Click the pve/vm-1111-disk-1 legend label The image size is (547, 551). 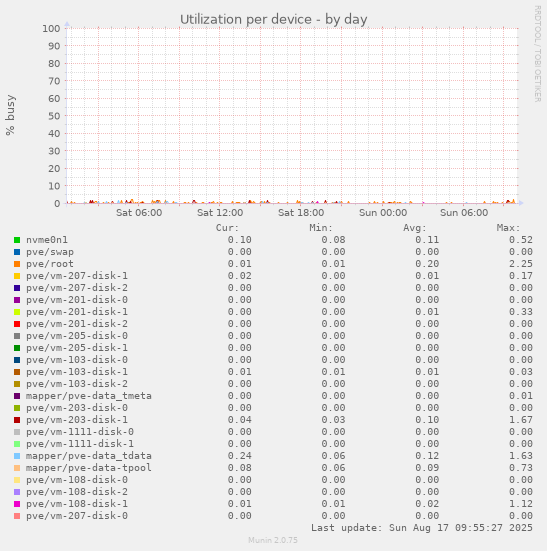pyautogui.click(x=80, y=444)
